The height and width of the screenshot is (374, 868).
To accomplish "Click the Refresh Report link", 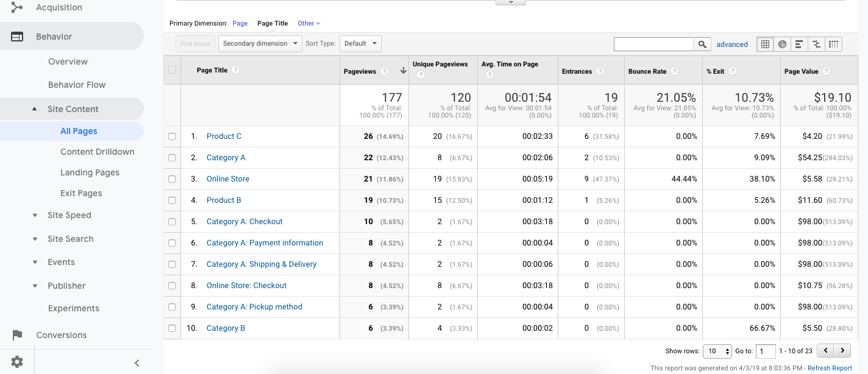I will 830,368.
